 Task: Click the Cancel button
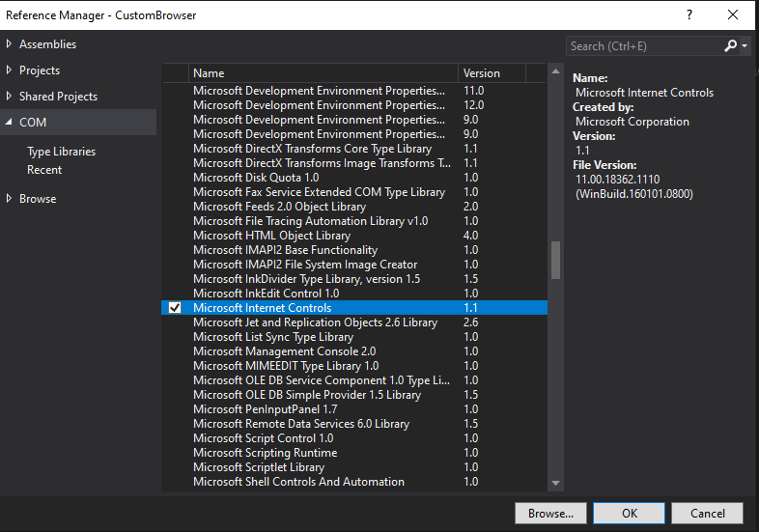click(708, 513)
